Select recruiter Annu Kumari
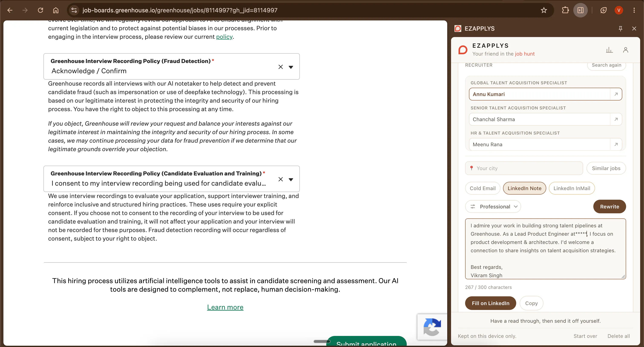644x347 pixels. coord(539,94)
